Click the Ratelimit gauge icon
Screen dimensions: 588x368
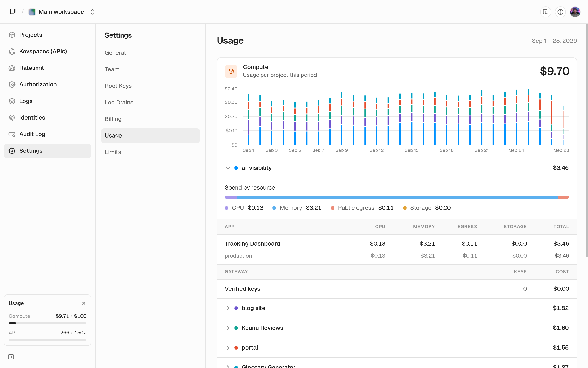pos(12,68)
